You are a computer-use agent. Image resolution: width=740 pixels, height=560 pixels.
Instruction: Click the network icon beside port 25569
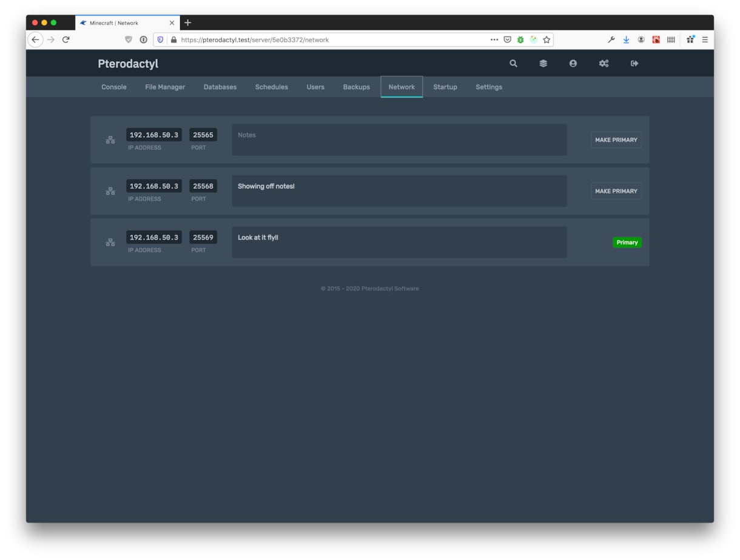click(110, 243)
